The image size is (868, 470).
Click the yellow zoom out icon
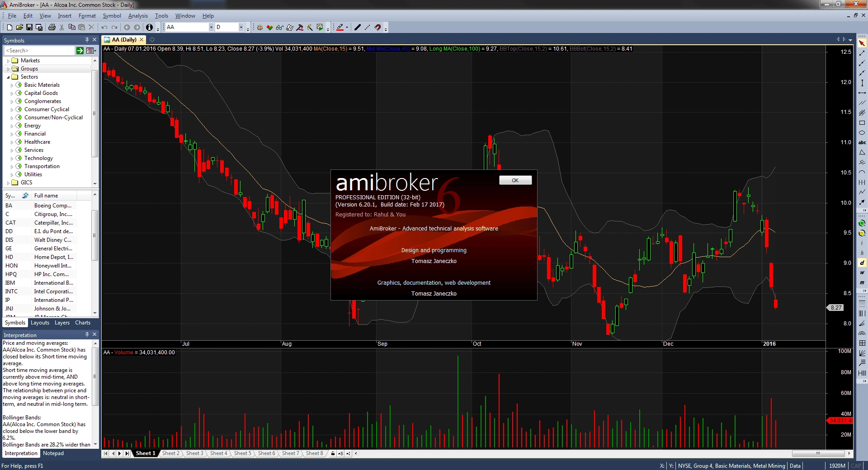click(862, 233)
